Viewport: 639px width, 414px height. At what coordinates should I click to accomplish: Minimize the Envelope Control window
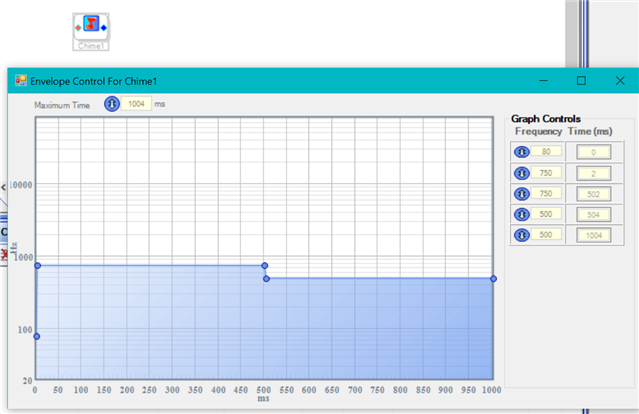coord(543,81)
